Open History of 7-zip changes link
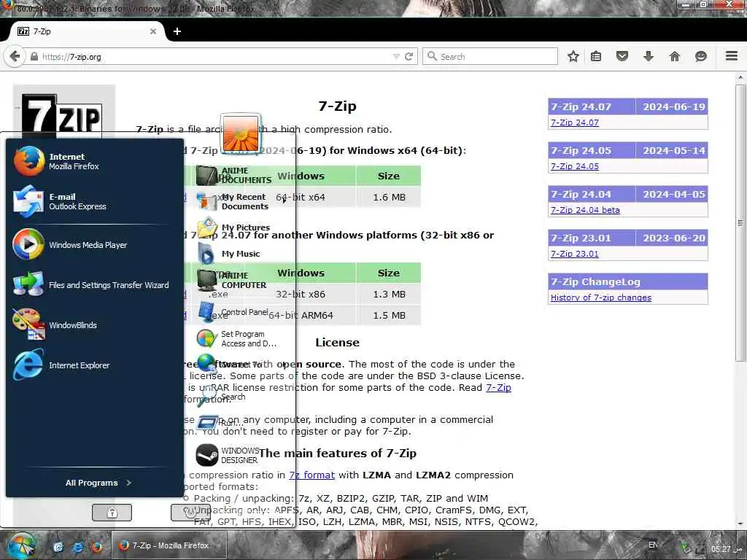This screenshot has height=560, width=747. (601, 297)
